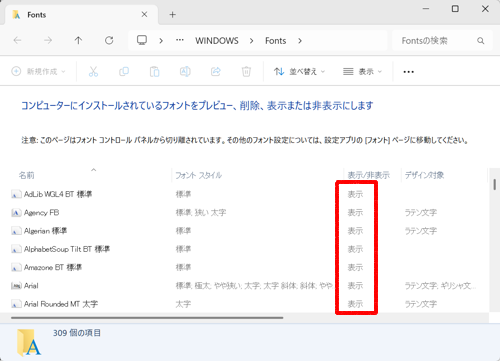Click the AdLib WGL4 BT font file icon
The height and width of the screenshot is (361, 500).
[16, 194]
